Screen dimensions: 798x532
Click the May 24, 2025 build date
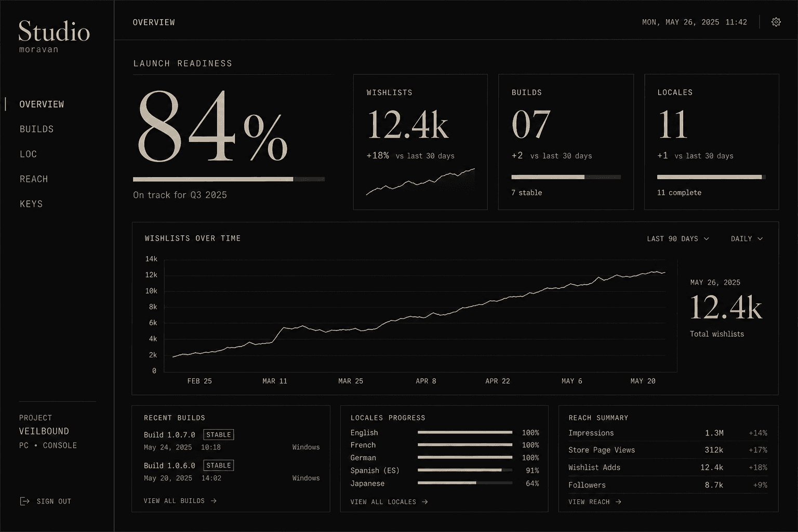click(x=168, y=447)
